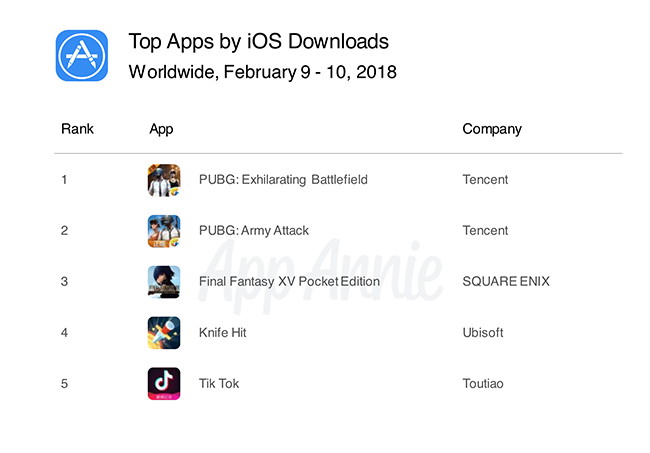Click Final Fantasy XV Pocket Edition text

click(289, 281)
